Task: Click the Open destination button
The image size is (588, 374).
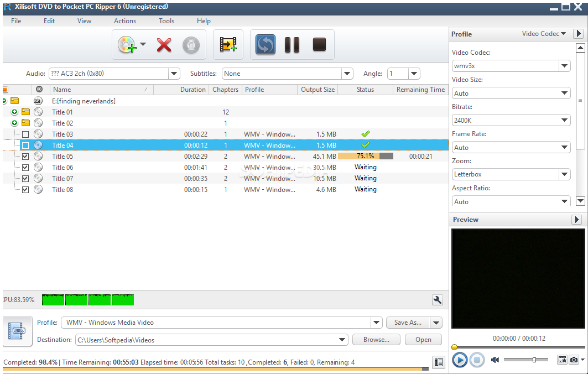Action: (x=423, y=340)
